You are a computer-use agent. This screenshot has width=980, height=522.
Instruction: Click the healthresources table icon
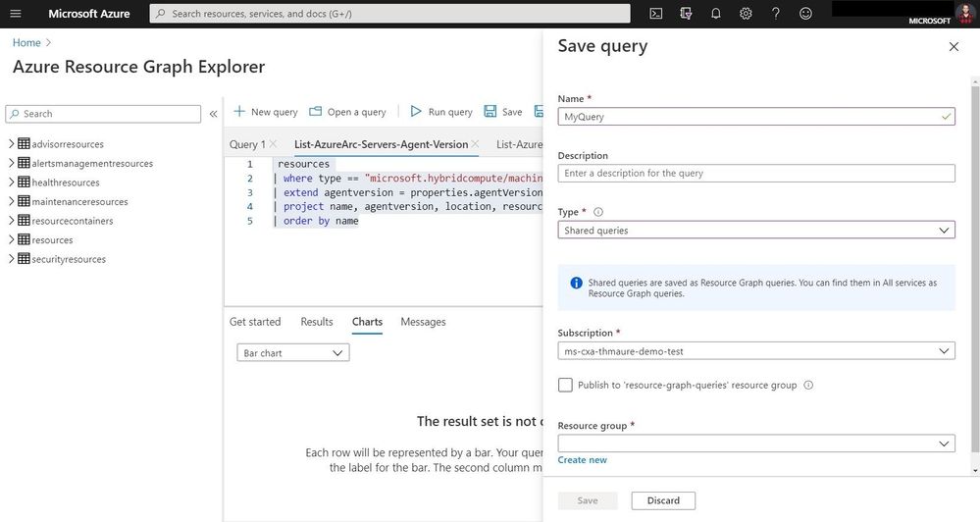[24, 182]
